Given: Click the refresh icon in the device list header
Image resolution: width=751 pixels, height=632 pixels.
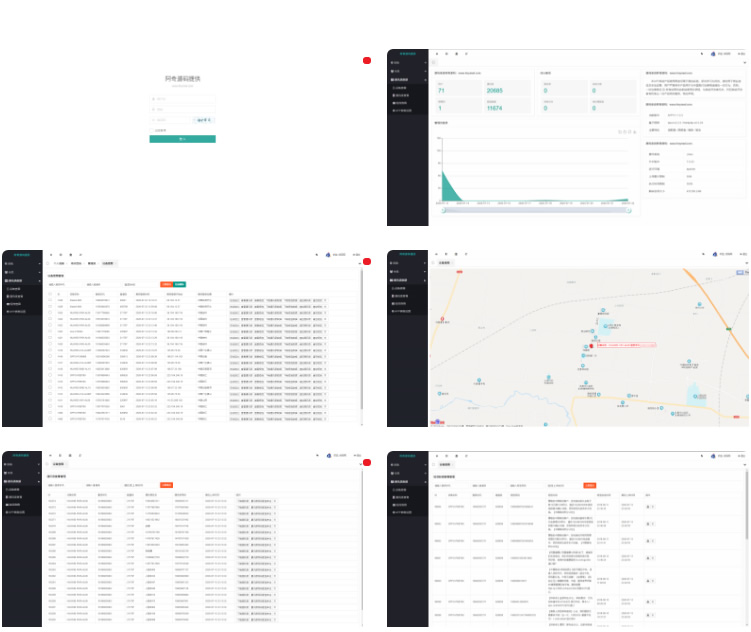Looking at the screenshot, I should [x=59, y=255].
